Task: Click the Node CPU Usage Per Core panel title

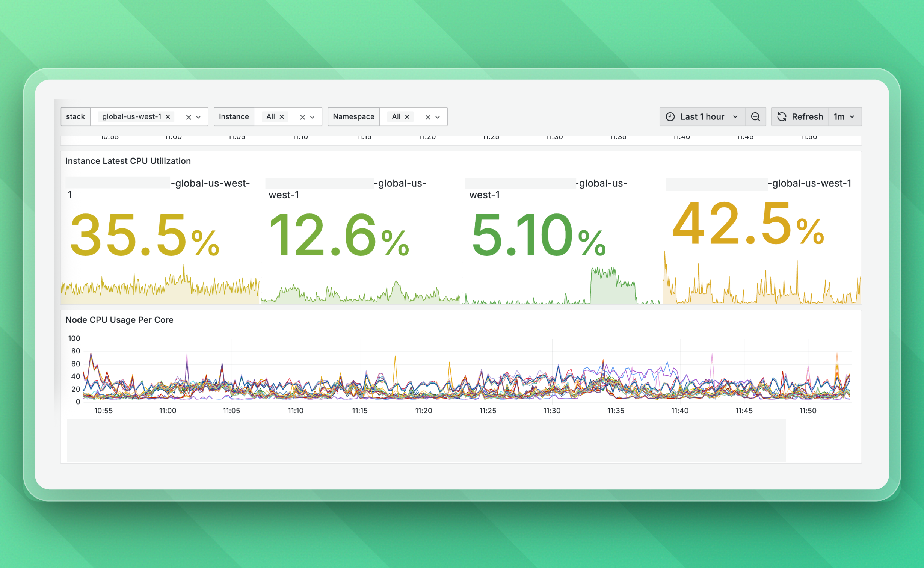Action: [x=119, y=320]
